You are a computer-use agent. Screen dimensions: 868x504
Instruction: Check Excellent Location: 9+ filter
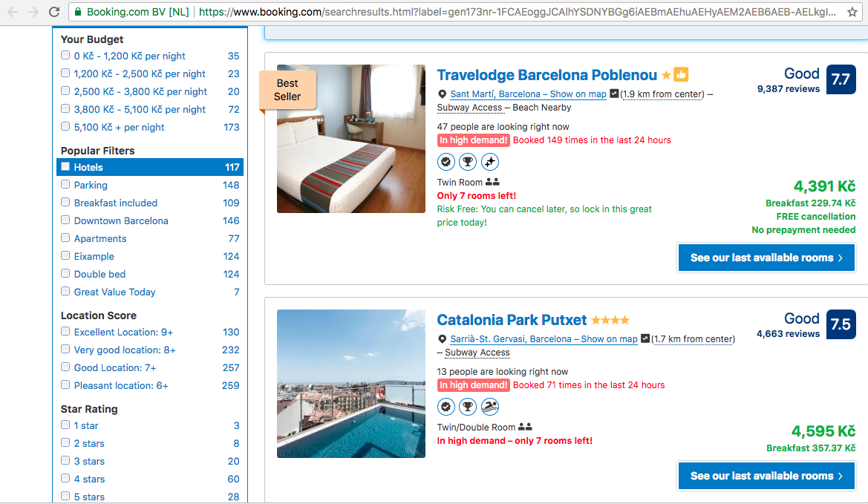coord(65,331)
